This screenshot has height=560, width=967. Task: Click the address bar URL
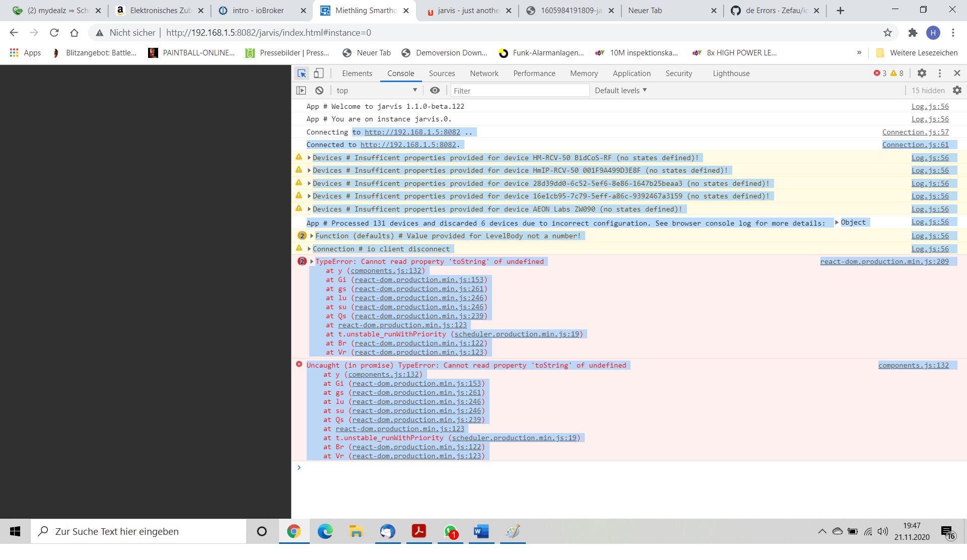[268, 33]
